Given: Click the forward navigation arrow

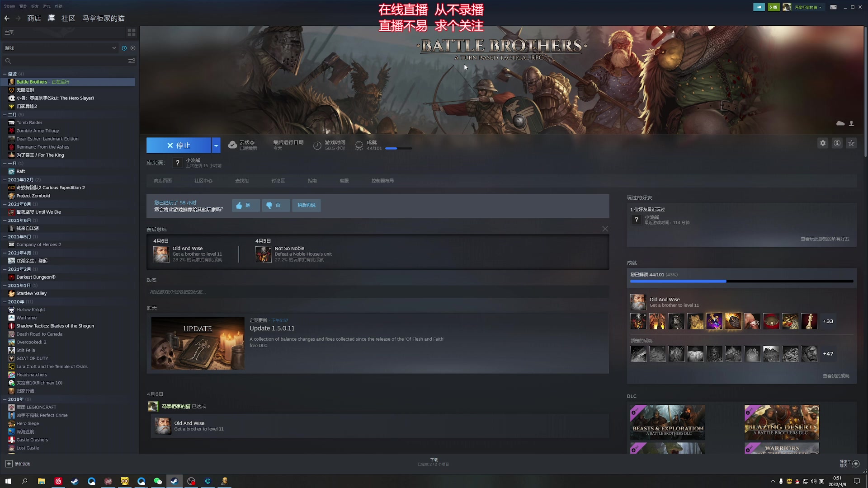Looking at the screenshot, I should coord(18,18).
